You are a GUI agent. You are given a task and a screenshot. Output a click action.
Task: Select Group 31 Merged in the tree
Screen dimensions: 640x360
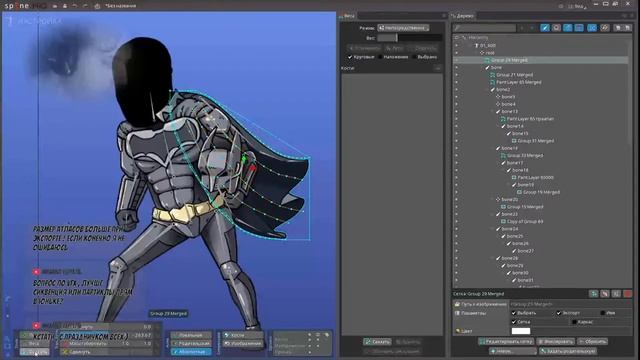536,141
